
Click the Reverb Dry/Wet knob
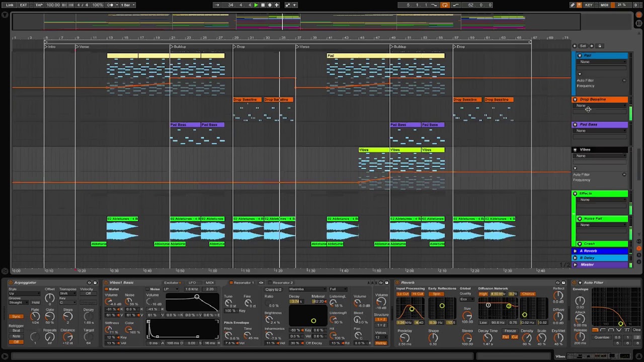point(558,338)
